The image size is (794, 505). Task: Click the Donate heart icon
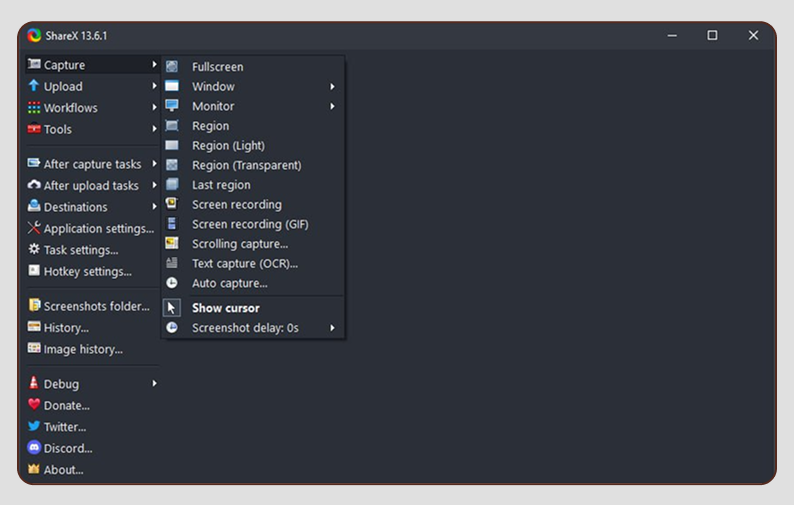(x=34, y=404)
